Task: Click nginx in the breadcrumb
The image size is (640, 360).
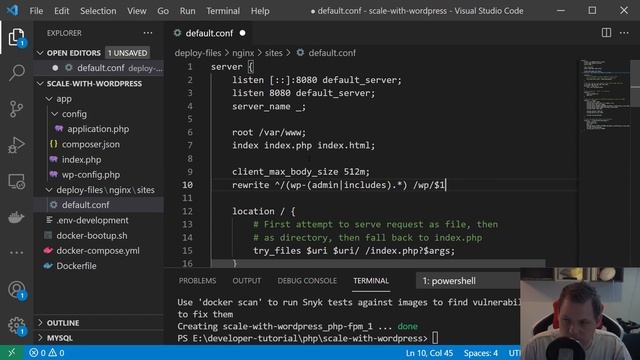Action: pyautogui.click(x=243, y=53)
